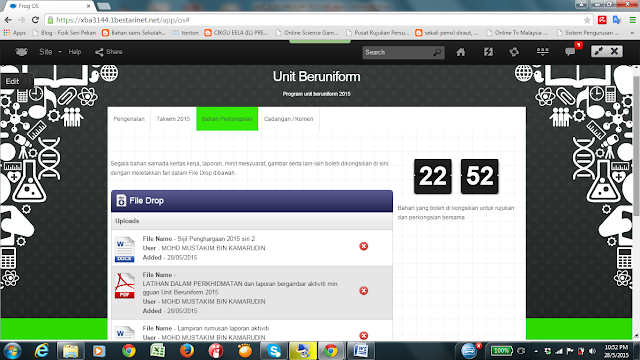Click file name Sijil Penghargaan 2015 siri 2
Image resolution: width=640 pixels, height=360 pixels.
216,239
